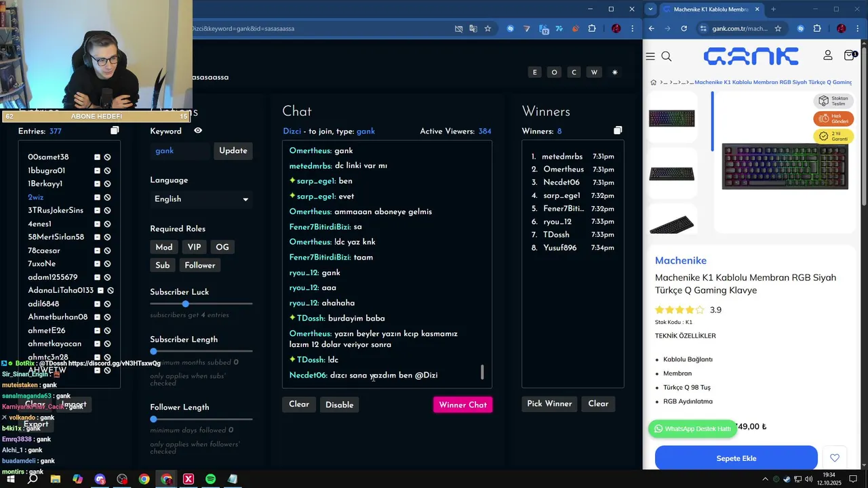868x488 pixels.
Task: Open the user account icon on Gank
Action: click(x=828, y=55)
